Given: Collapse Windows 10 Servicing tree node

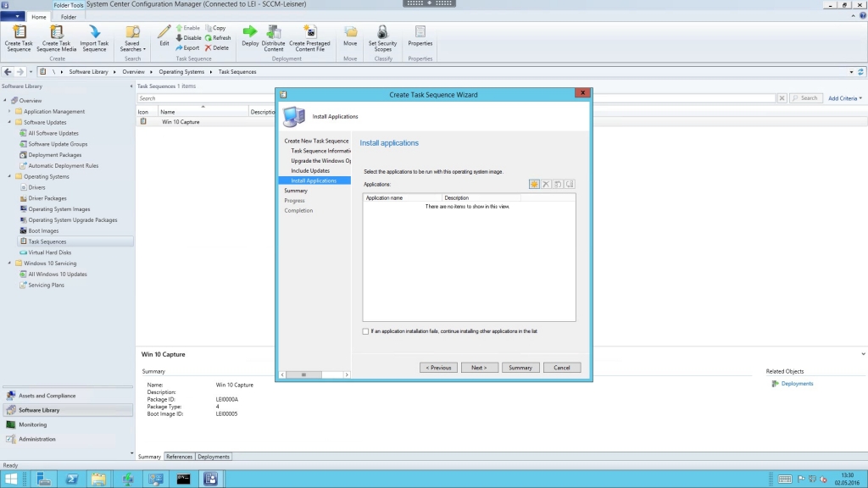Looking at the screenshot, I should click(9, 263).
